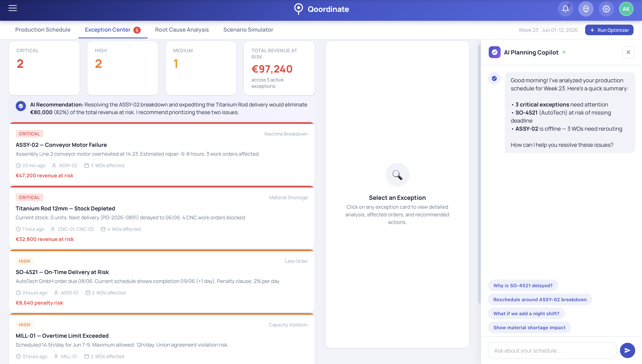The width and height of the screenshot is (642, 364).
Task: Click the clock icon beside 3 hours ago
Action: (x=18, y=356)
